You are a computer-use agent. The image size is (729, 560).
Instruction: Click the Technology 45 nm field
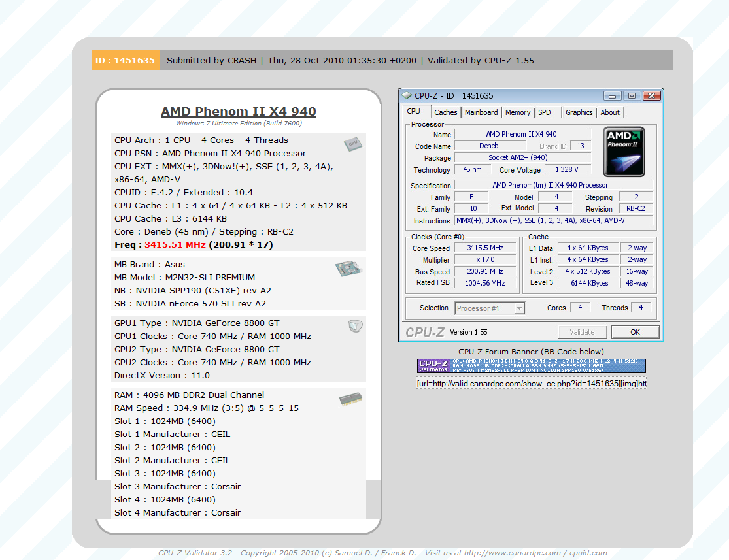[472, 170]
